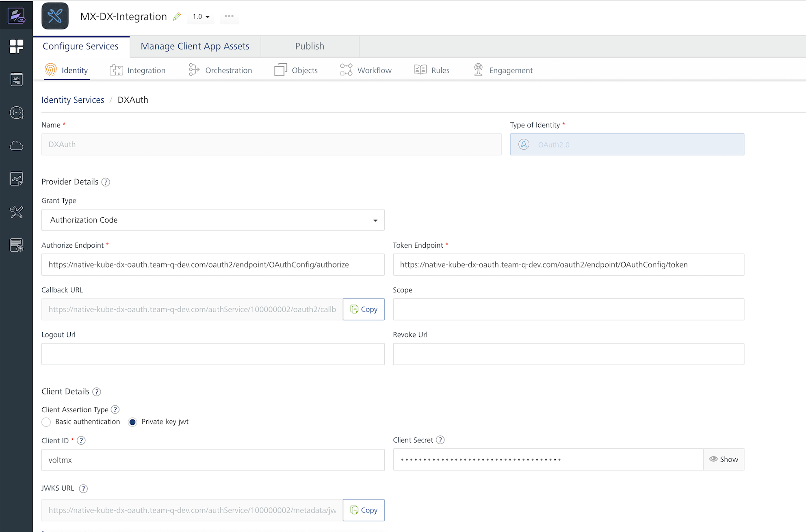Select the Private key jwt option
The image size is (806, 532).
coord(132,422)
